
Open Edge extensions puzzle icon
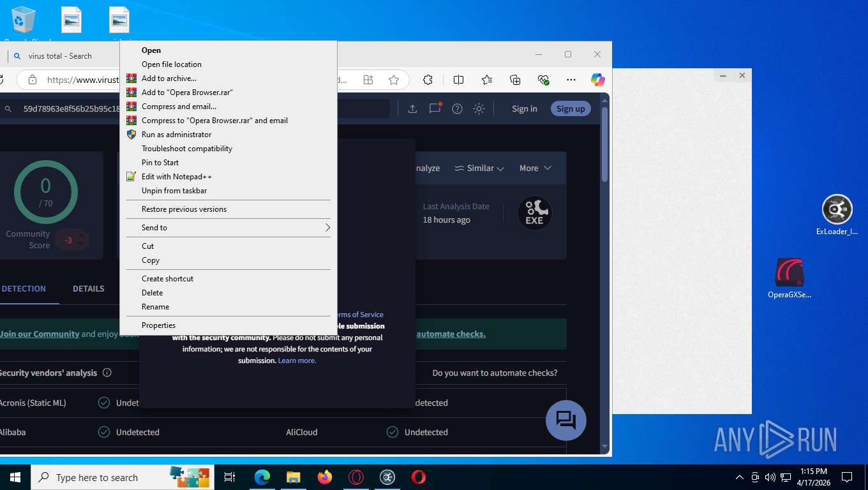(428, 80)
